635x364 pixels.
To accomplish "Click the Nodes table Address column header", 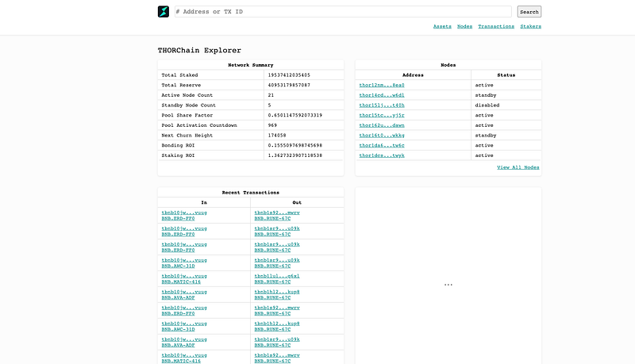I will 413,75.
